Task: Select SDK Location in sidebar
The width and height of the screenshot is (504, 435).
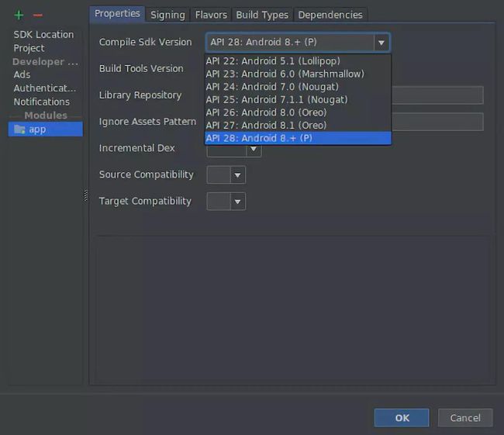Action: coord(43,34)
